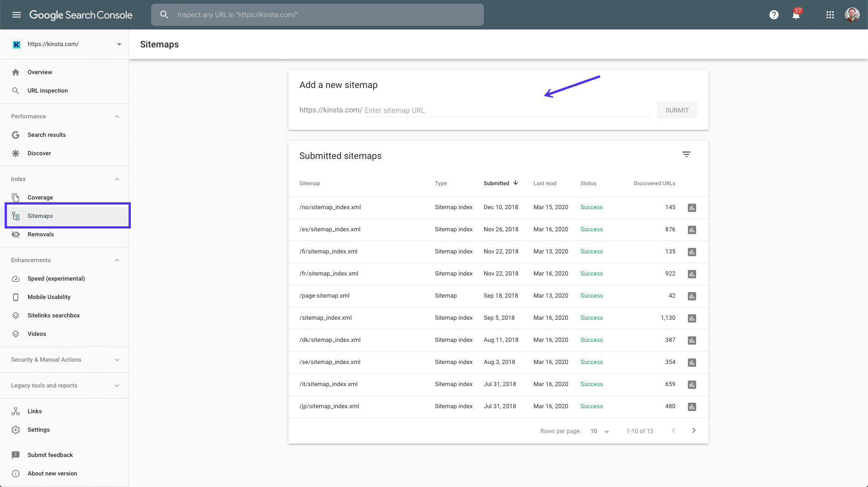Open the hamburger main menu
Image resolution: width=868 pixels, height=487 pixels.
[17, 15]
